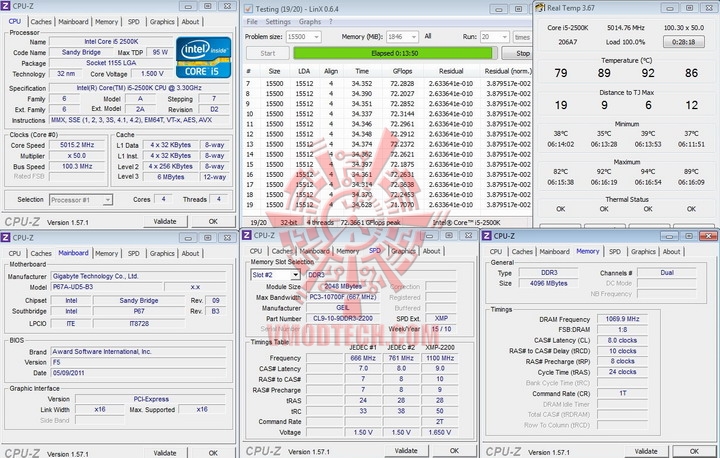Click the 92 core temperature reading in Real Temp
The height and width of the screenshot is (458, 720).
[x=648, y=73]
